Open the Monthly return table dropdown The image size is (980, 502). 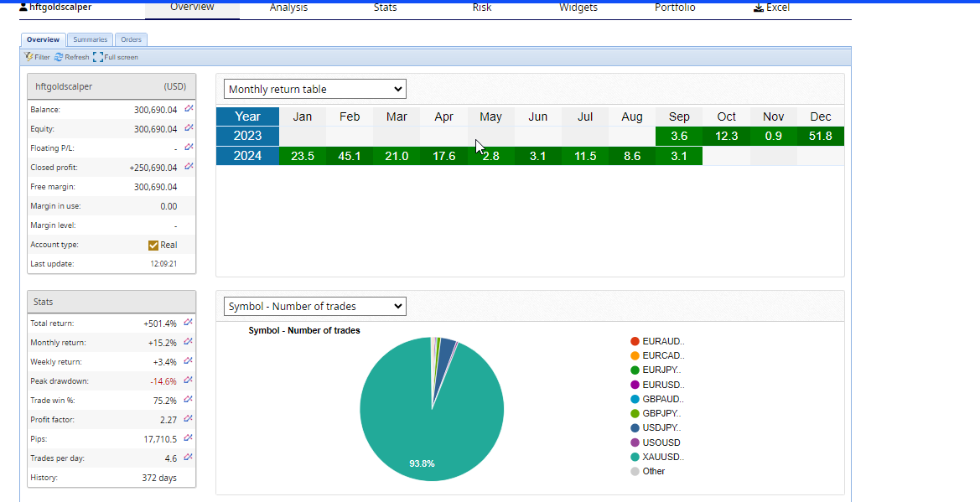(314, 89)
